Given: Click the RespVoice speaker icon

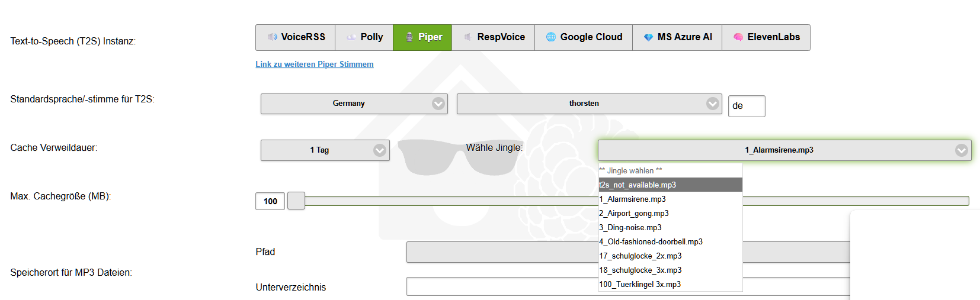Looking at the screenshot, I should [x=467, y=37].
